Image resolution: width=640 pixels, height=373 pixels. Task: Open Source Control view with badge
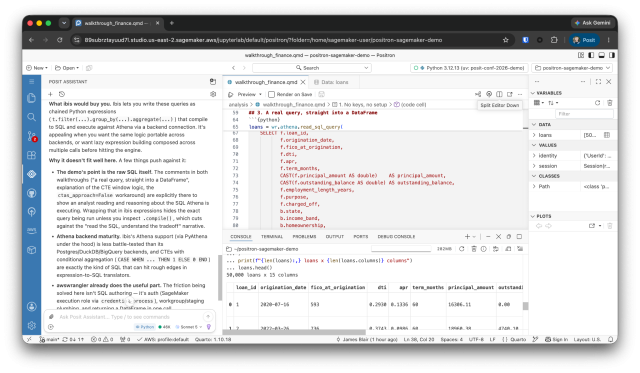31,136
